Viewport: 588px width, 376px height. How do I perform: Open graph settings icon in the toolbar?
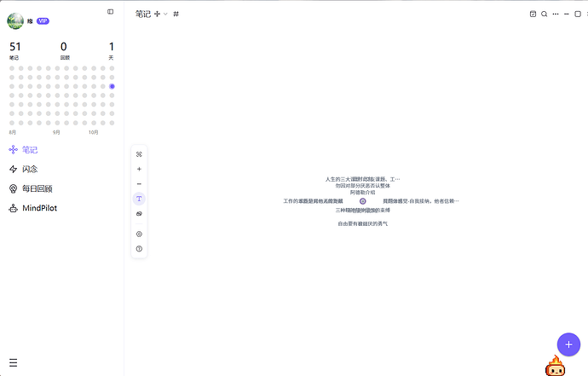(x=139, y=234)
